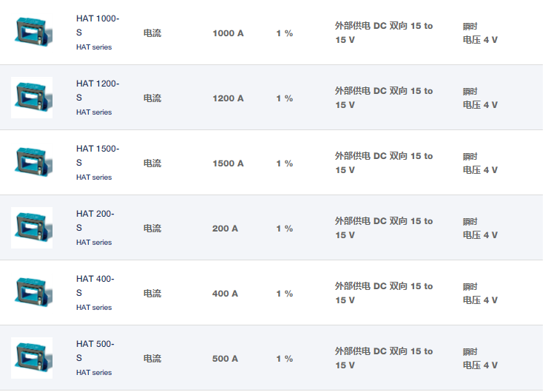Image resolution: width=548 pixels, height=392 pixels.
Task: Open the HAT 400-S product title
Action: (95, 285)
